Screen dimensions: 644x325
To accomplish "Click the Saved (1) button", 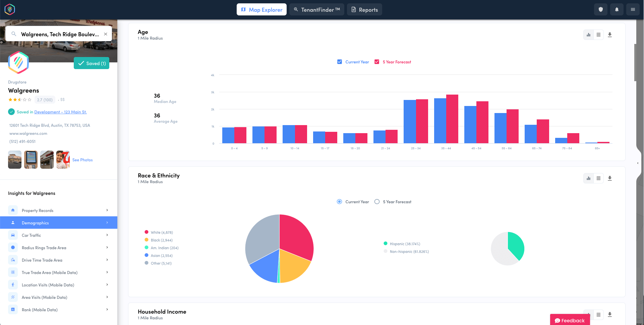I will 91,63.
